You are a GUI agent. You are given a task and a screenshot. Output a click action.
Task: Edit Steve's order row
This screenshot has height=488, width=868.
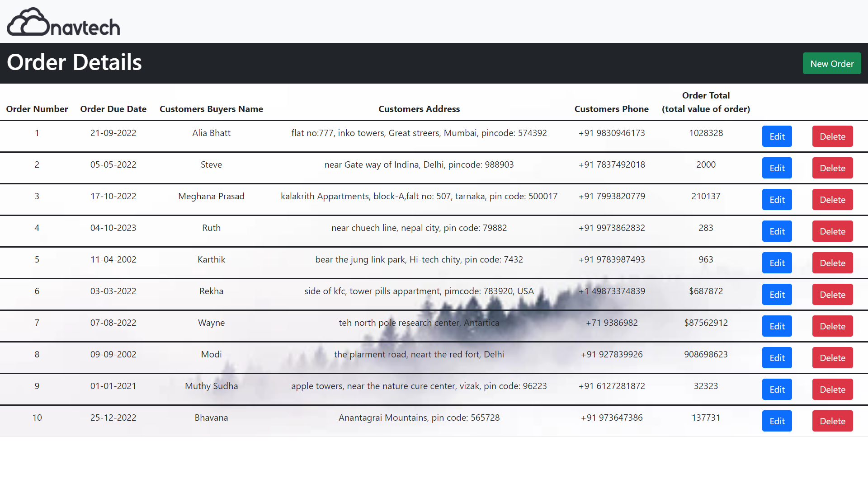tap(777, 168)
